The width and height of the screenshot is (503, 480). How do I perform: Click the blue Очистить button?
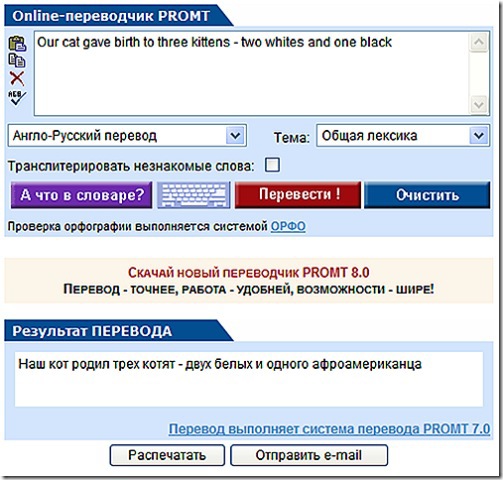tap(427, 195)
